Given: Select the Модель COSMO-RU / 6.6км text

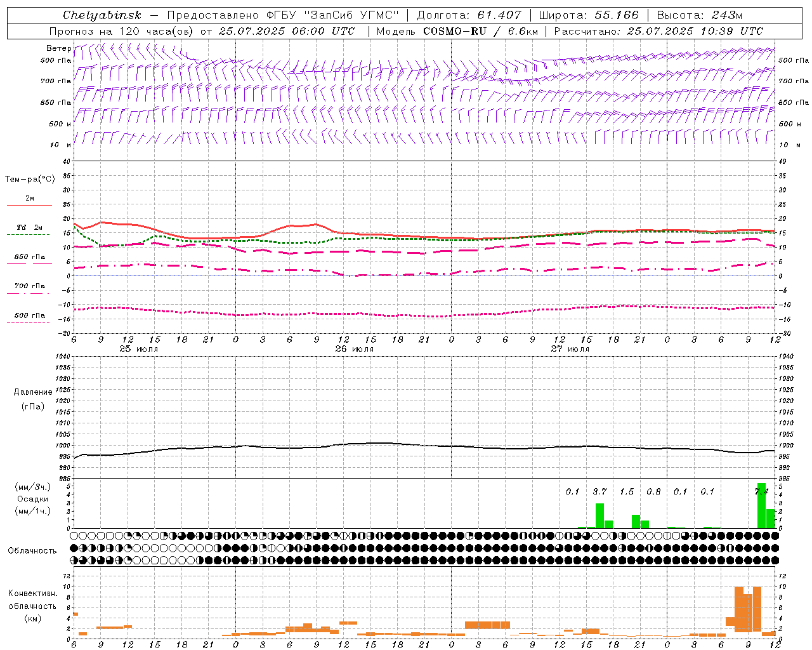Looking at the screenshot, I should click(457, 31).
